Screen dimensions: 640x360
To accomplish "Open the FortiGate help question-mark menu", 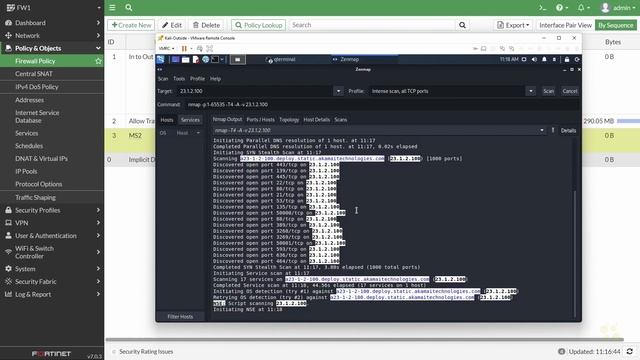I will tap(561, 7).
